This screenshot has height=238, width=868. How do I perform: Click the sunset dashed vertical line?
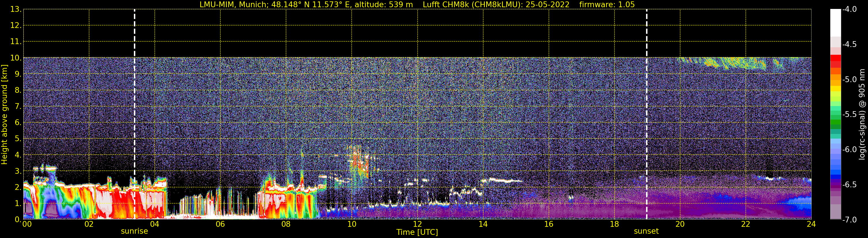click(x=647, y=114)
